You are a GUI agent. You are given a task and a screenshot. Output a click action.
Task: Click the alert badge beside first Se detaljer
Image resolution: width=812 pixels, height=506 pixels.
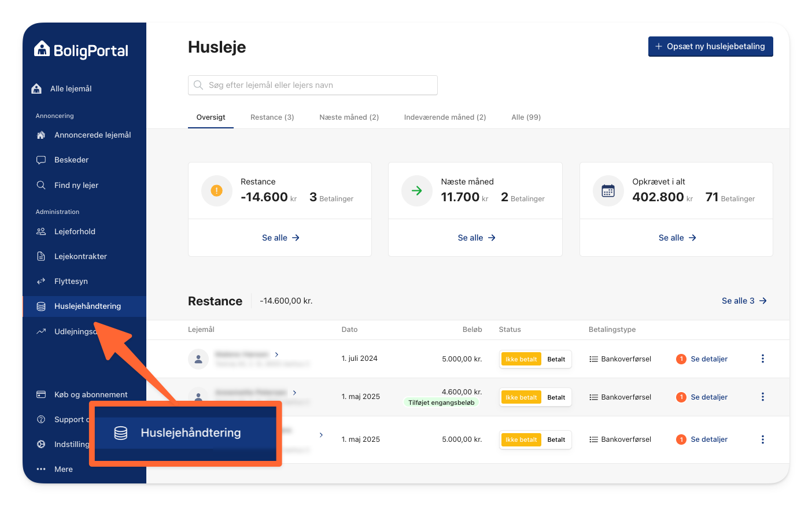(681, 359)
